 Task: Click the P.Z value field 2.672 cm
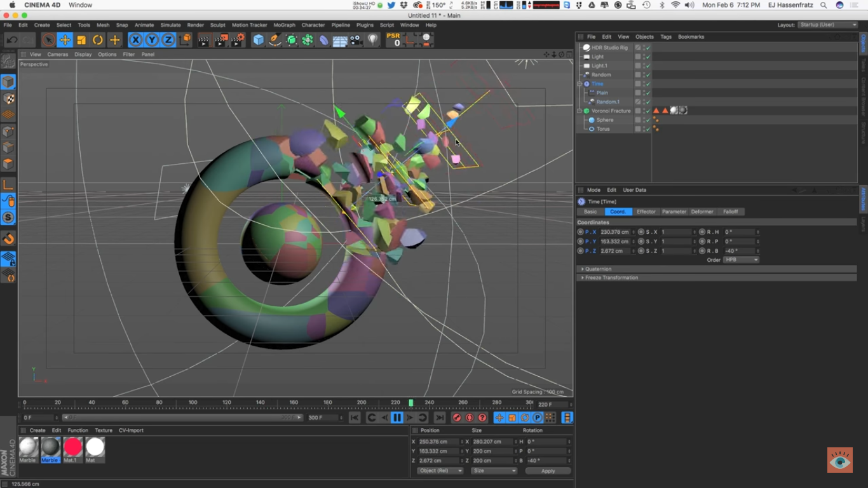click(614, 251)
